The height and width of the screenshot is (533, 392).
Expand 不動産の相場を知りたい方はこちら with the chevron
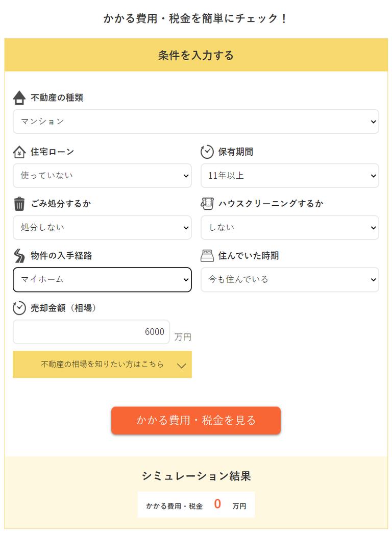(x=180, y=365)
